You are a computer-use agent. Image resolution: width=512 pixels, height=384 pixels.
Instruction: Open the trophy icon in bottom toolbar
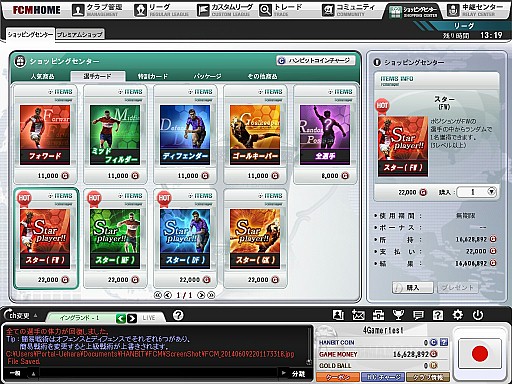[398, 315]
